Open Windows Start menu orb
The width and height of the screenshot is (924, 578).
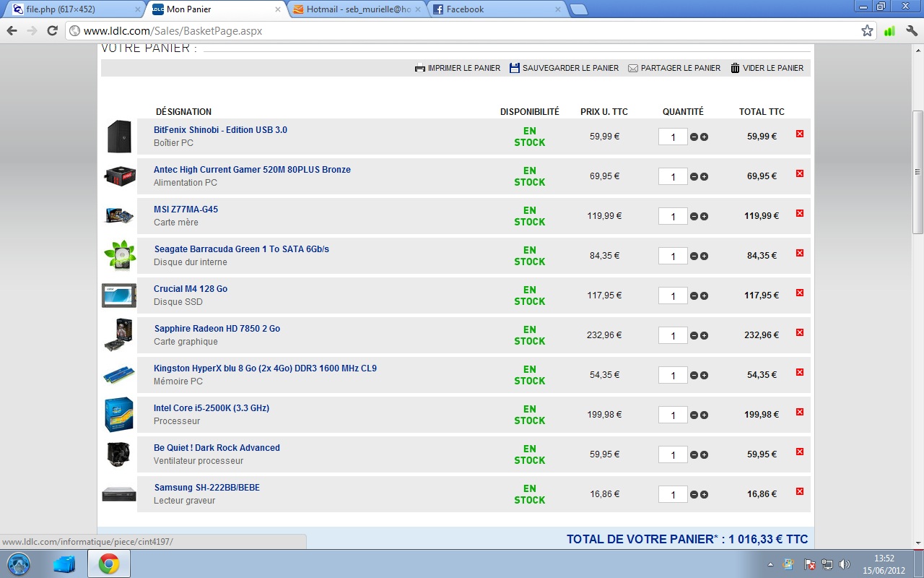click(x=18, y=564)
